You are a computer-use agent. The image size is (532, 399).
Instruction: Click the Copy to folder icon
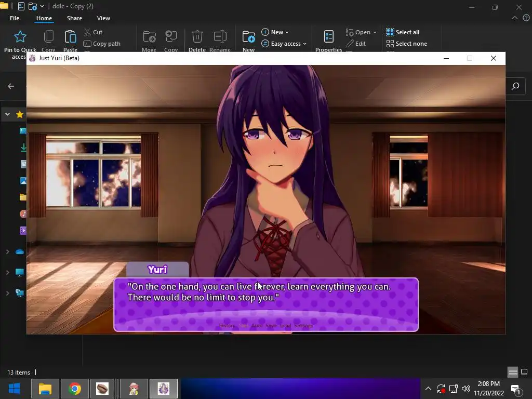click(171, 37)
